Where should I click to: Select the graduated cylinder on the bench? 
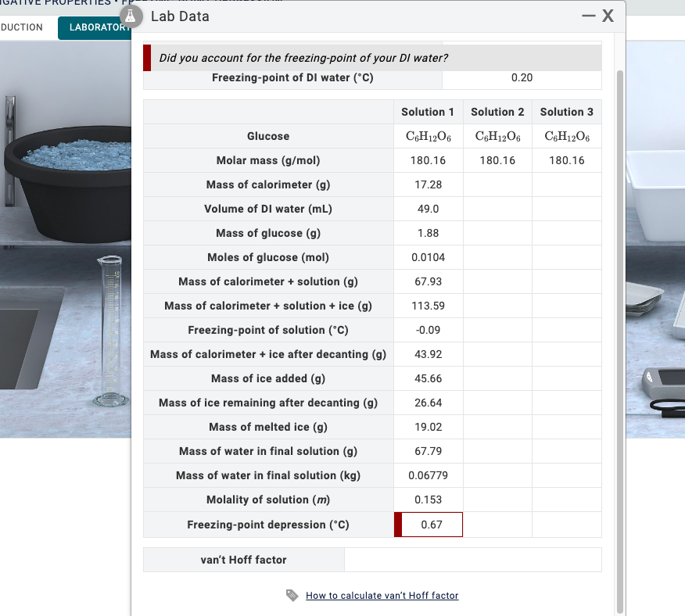click(x=111, y=332)
